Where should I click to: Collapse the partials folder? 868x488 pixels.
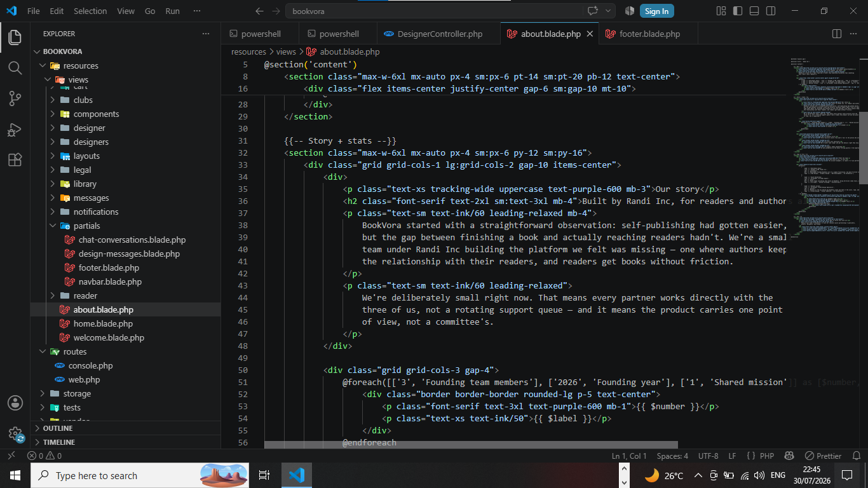point(53,226)
